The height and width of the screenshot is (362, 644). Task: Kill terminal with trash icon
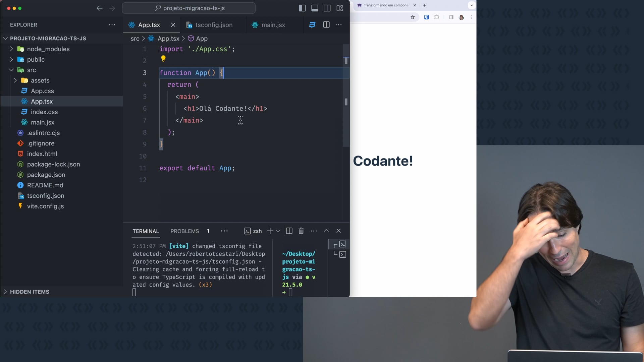[301, 231]
